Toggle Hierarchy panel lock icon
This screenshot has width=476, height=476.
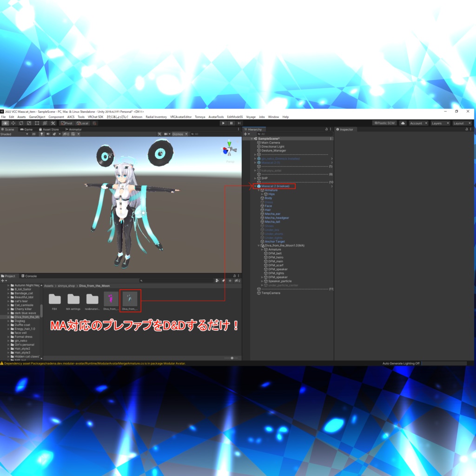coord(327,129)
